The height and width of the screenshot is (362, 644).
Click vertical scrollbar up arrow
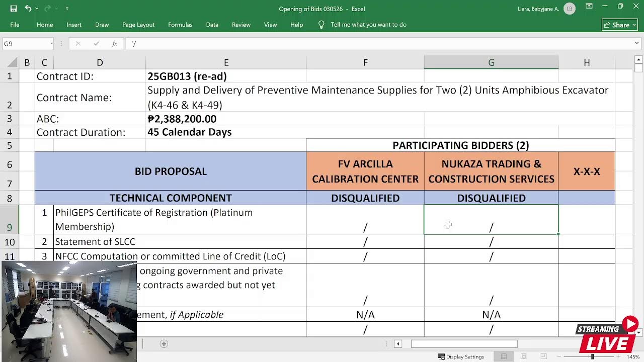click(x=639, y=59)
